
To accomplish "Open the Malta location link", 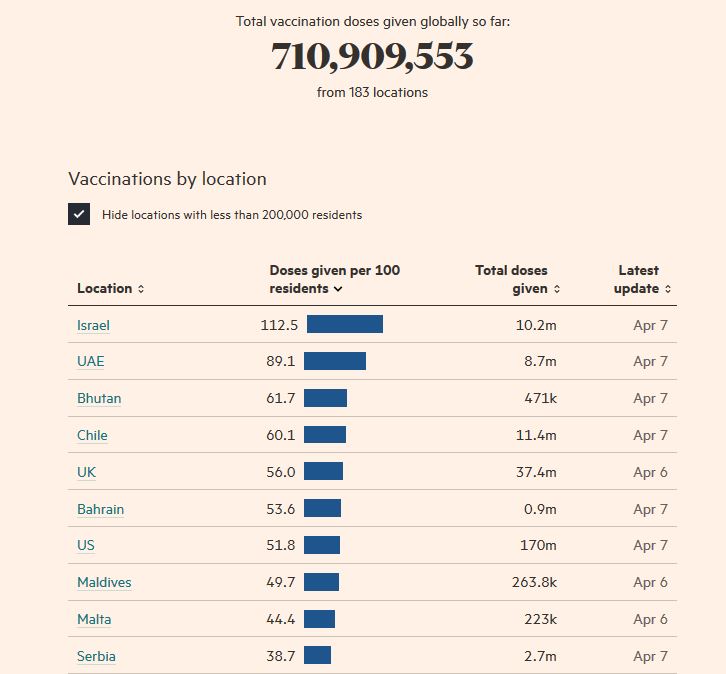I will [x=94, y=619].
